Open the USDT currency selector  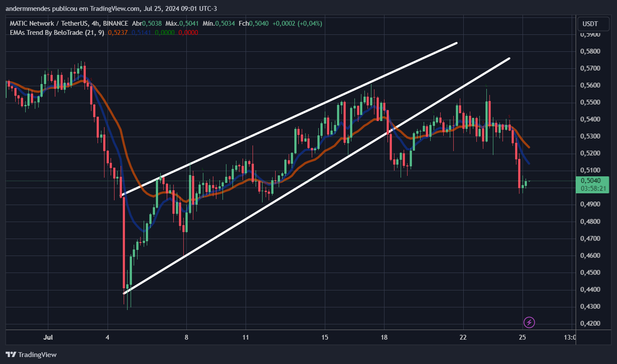590,24
